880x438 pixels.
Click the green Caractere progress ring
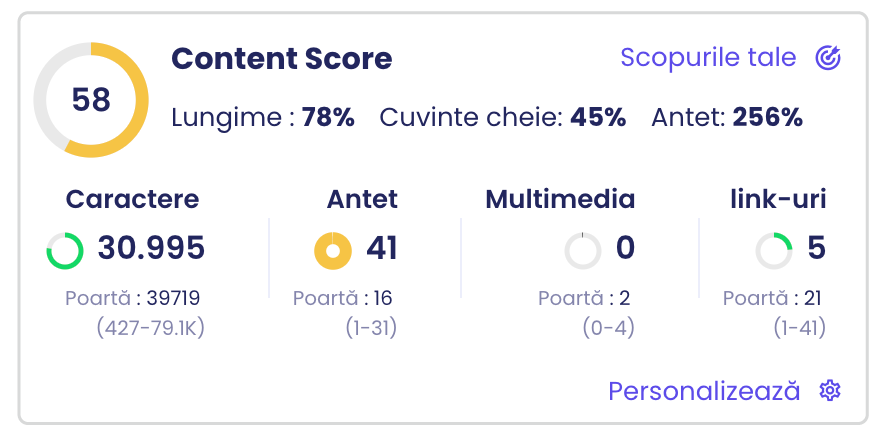(66, 250)
